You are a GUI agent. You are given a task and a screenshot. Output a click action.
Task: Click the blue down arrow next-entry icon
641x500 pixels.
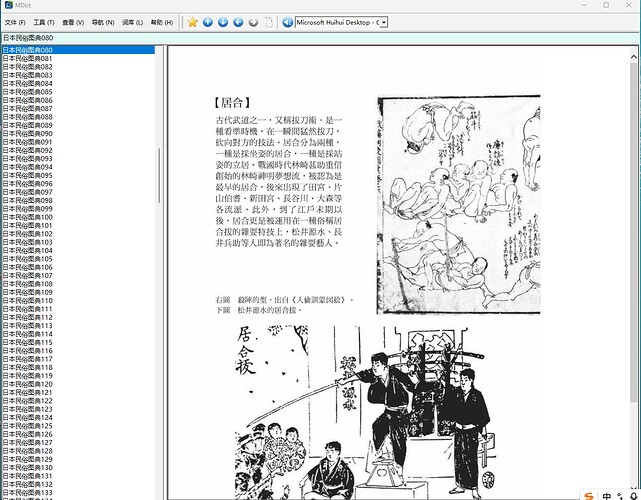(x=223, y=22)
